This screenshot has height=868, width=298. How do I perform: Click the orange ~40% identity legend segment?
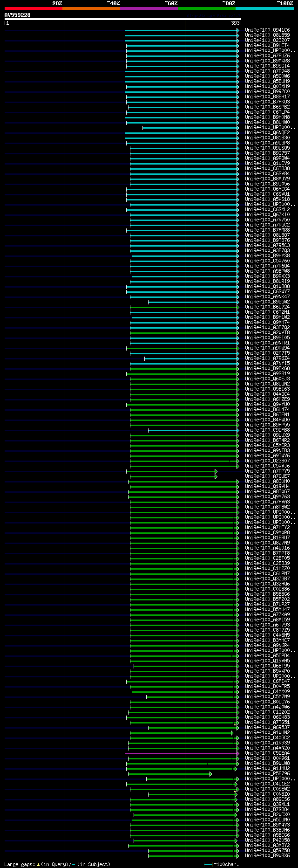click(x=91, y=8)
